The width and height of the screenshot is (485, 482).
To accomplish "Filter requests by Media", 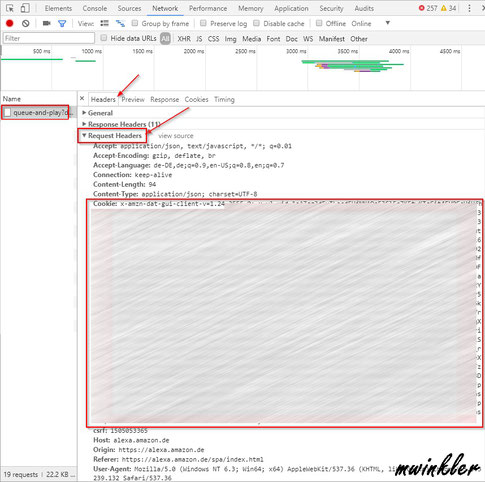I will tap(251, 39).
